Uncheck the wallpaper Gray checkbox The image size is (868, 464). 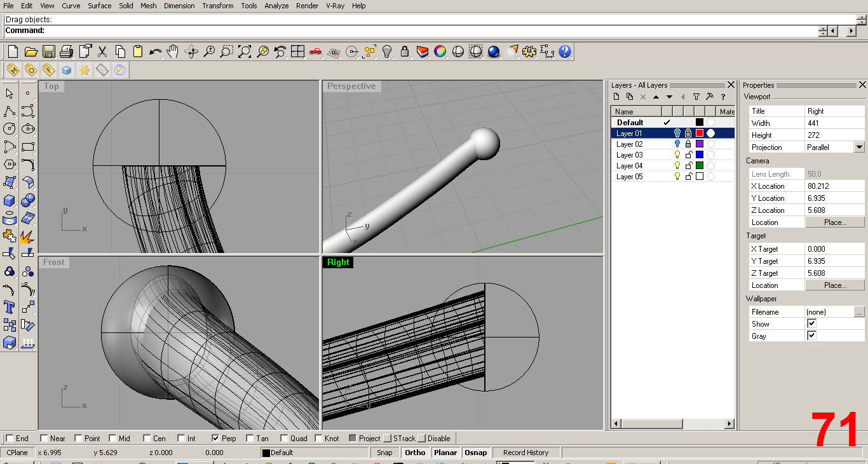click(811, 336)
